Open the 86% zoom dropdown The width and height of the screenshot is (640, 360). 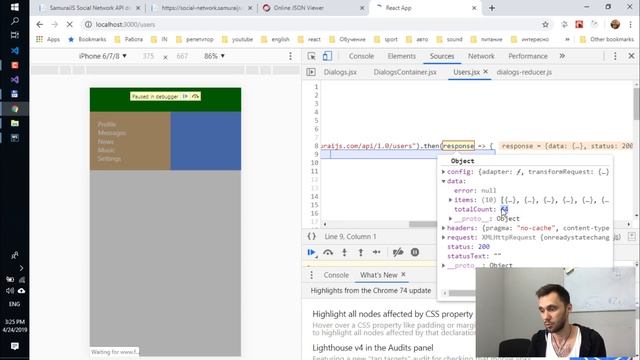coord(214,56)
